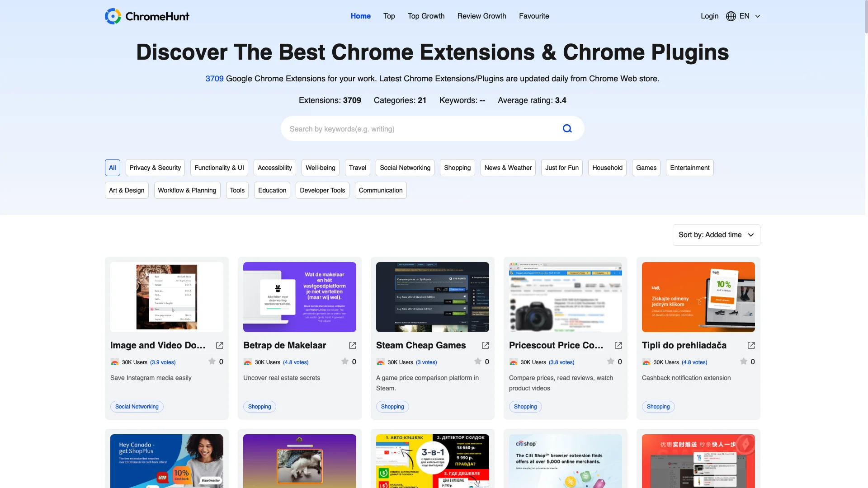The height and width of the screenshot is (488, 868).
Task: Filter by Art & Design category
Action: pos(127,190)
